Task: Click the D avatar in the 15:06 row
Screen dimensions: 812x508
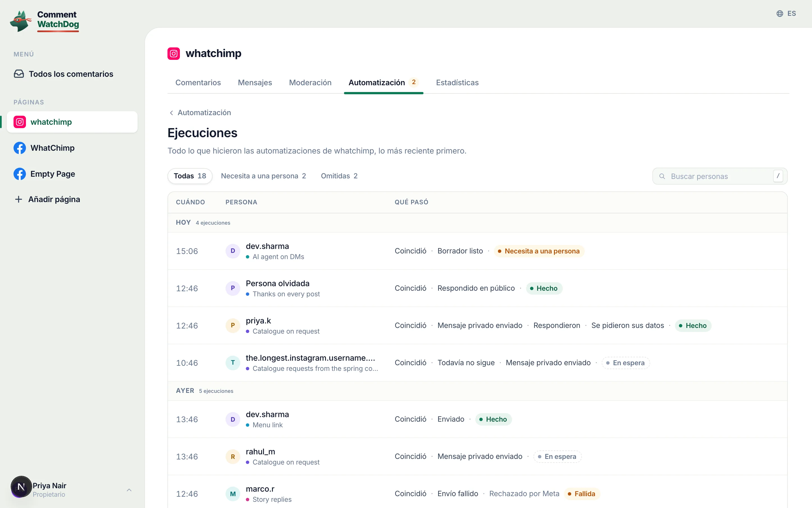Action: [x=233, y=251]
